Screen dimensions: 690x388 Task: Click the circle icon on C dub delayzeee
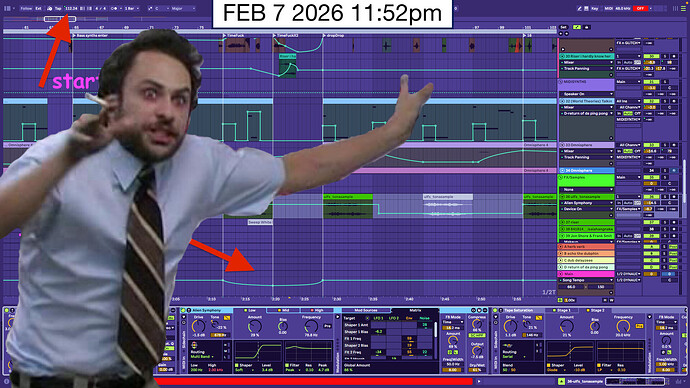click(x=561, y=260)
